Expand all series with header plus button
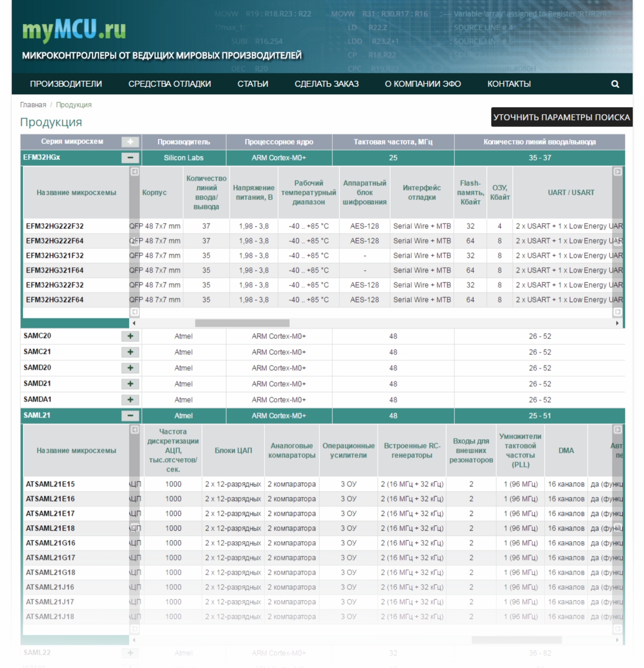The image size is (644, 668). click(130, 141)
